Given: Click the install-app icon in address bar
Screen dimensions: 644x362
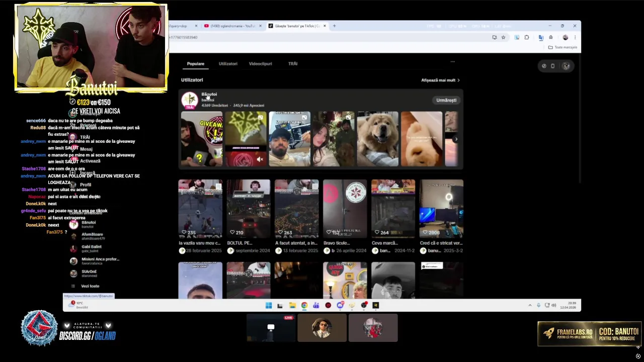Looking at the screenshot, I should click(x=495, y=37).
